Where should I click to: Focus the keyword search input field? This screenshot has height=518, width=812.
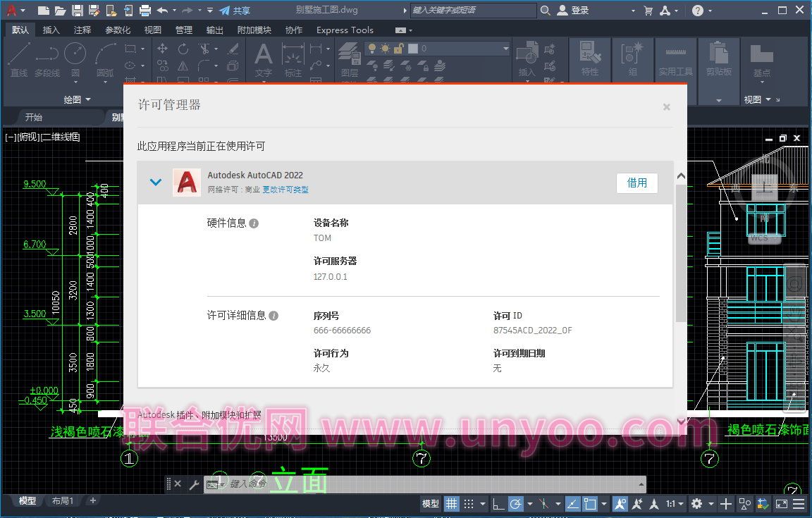[x=474, y=11]
